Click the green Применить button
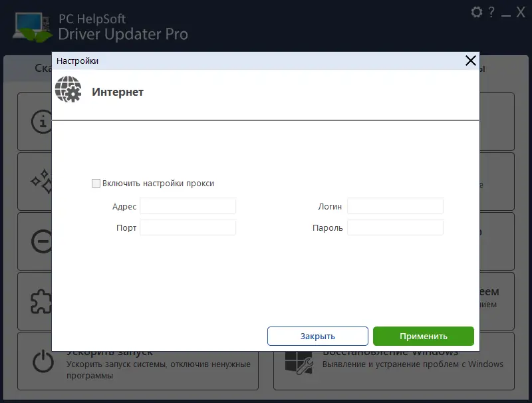Screen dimensions: 532x403 pos(424,336)
